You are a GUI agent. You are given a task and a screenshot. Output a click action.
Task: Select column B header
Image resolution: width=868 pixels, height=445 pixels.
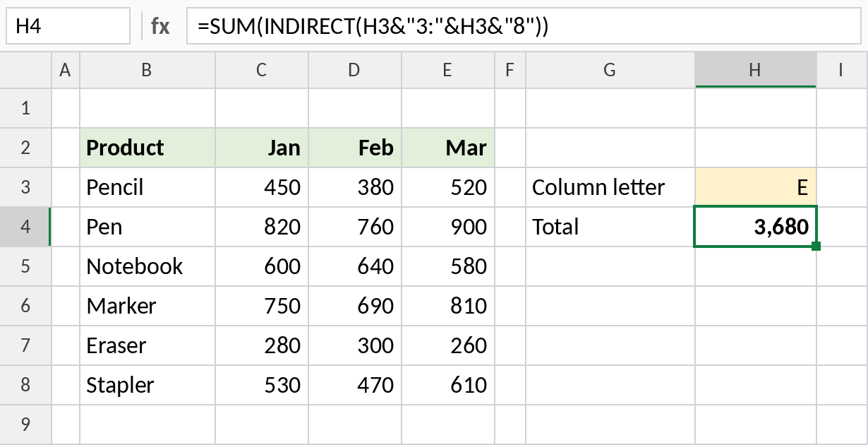point(147,69)
